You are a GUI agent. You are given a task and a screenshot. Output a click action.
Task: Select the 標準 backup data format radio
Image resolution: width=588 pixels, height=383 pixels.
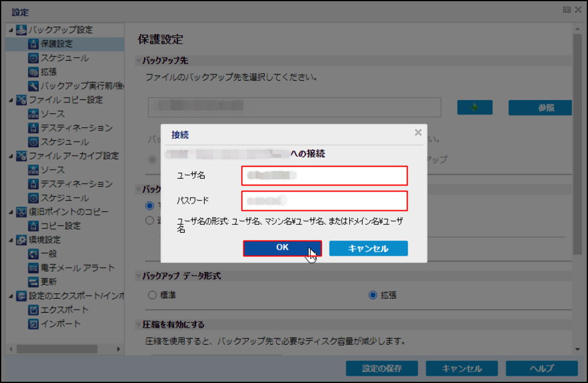(152, 295)
